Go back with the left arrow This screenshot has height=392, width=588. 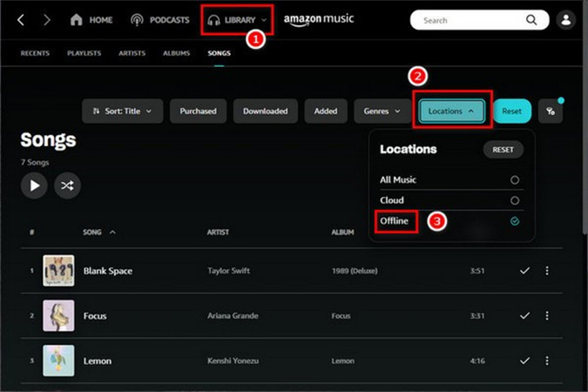coord(21,20)
